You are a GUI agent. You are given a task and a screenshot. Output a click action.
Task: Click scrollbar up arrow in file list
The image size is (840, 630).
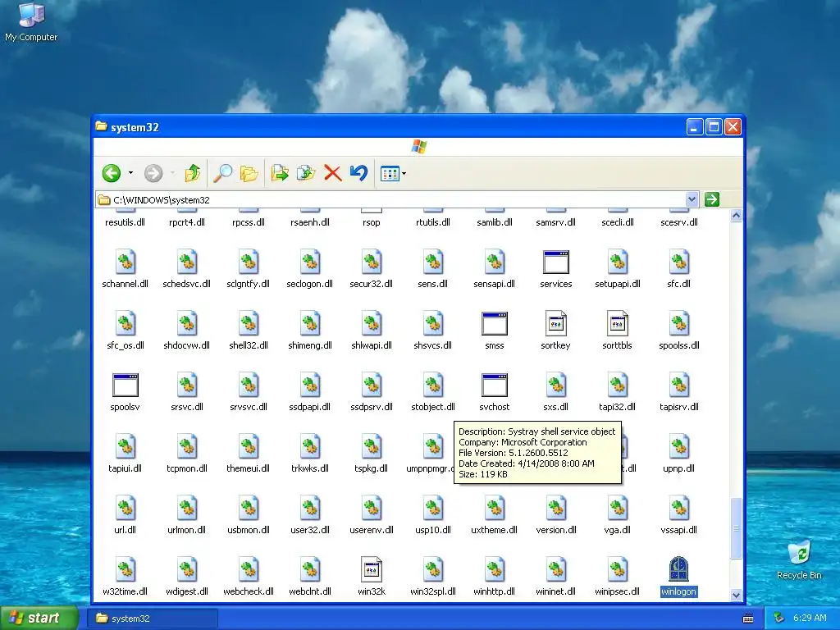[x=736, y=216]
